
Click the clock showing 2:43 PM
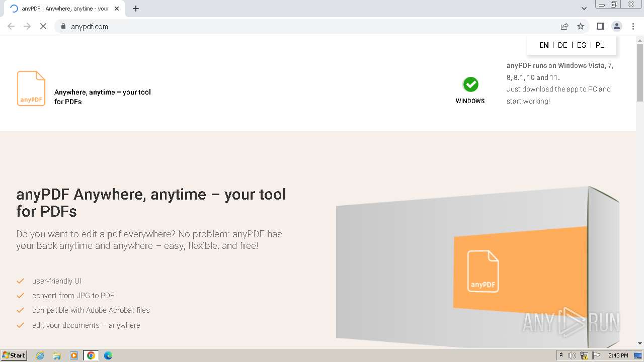[x=618, y=355]
